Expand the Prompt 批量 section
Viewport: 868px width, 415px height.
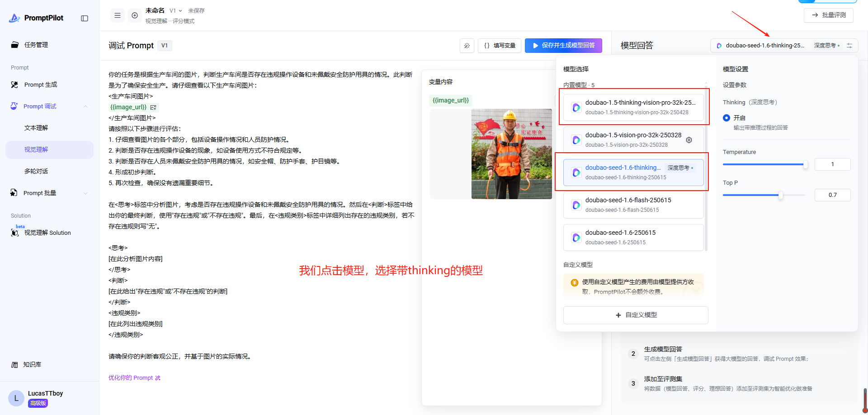tap(85, 193)
